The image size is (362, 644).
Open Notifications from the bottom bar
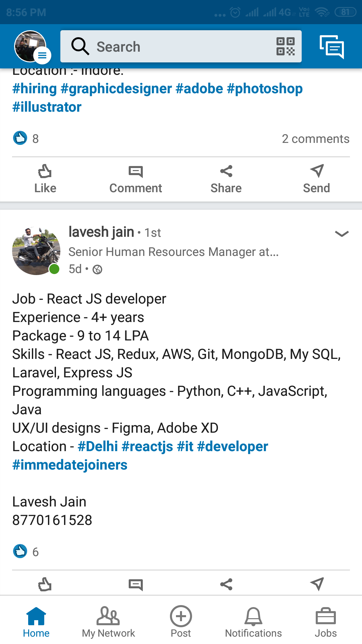(x=253, y=622)
